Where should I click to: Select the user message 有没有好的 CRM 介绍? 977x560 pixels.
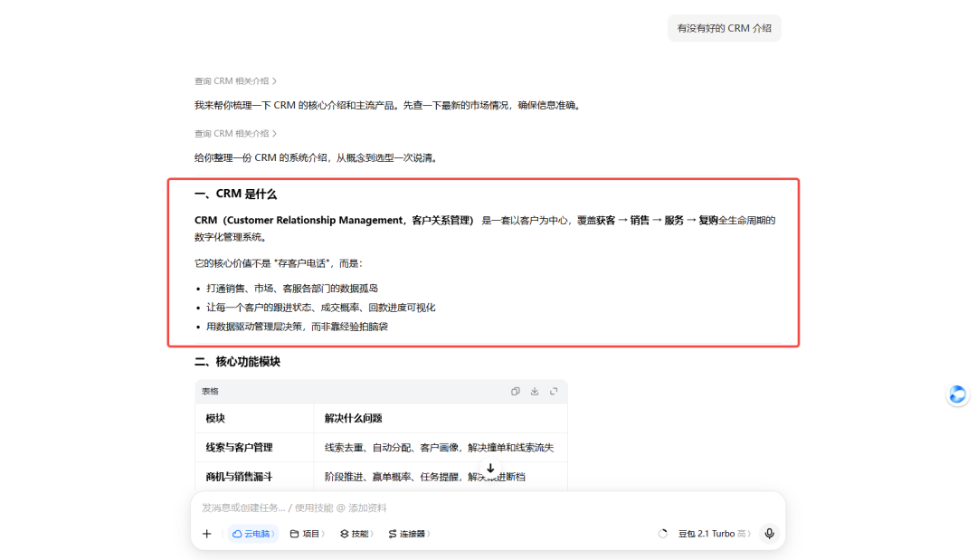[724, 28]
